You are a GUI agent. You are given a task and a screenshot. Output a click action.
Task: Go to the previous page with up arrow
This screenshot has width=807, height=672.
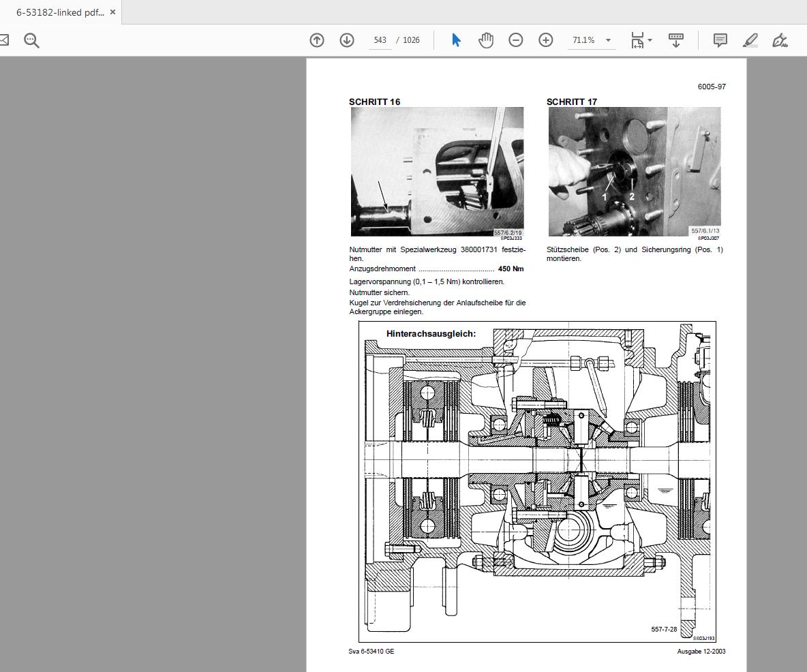[316, 40]
